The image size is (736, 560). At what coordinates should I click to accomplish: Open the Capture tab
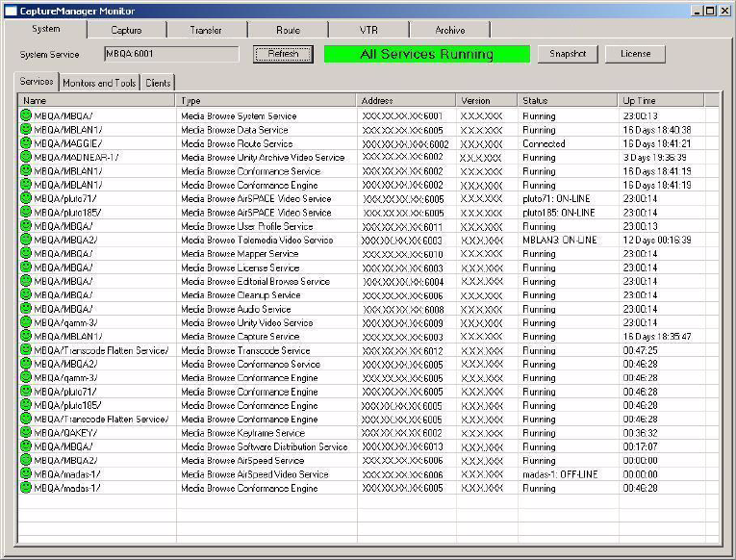click(126, 30)
